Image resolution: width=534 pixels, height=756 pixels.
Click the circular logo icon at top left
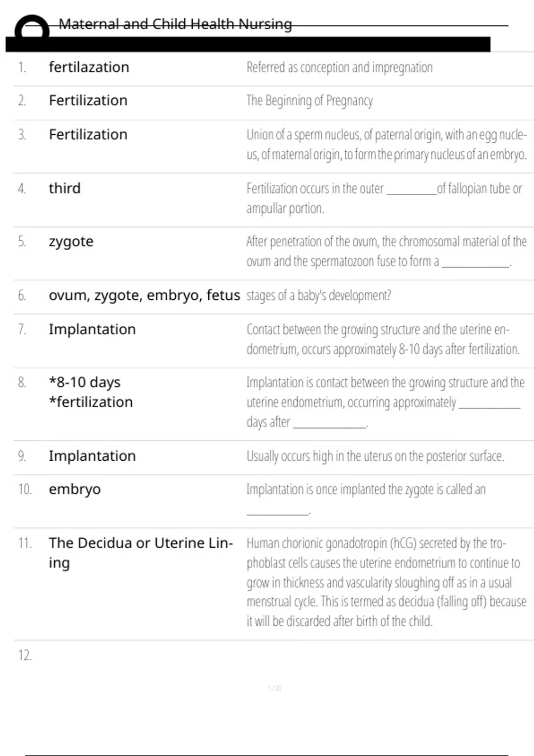click(x=32, y=28)
